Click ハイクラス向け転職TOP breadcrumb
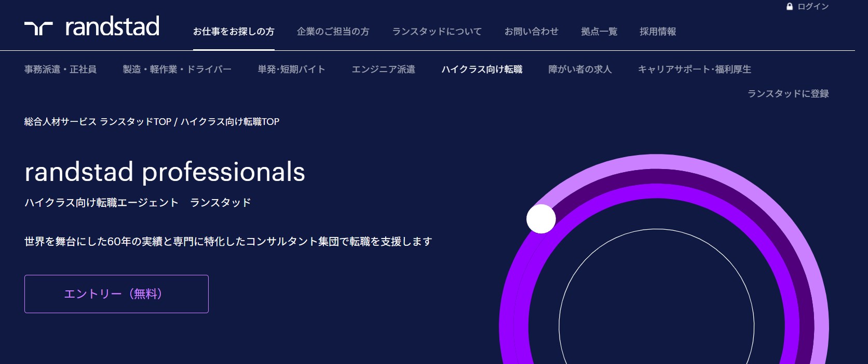868x364 pixels. [x=230, y=122]
